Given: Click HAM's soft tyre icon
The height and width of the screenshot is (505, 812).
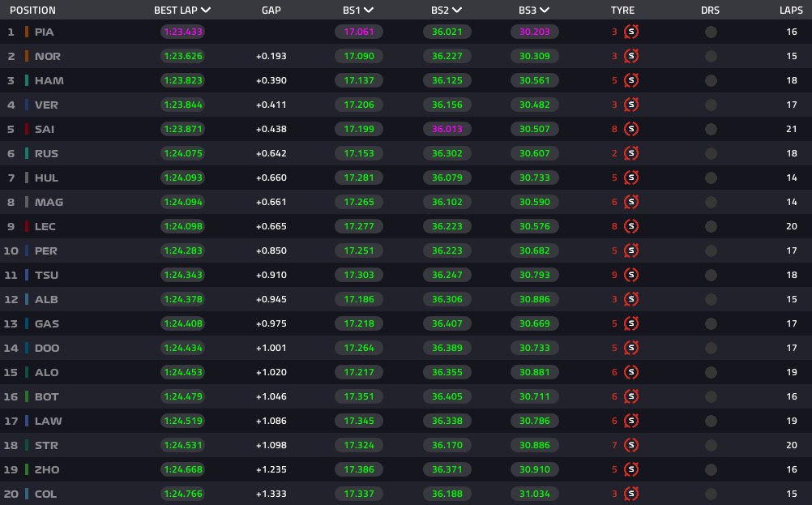Looking at the screenshot, I should point(630,80).
